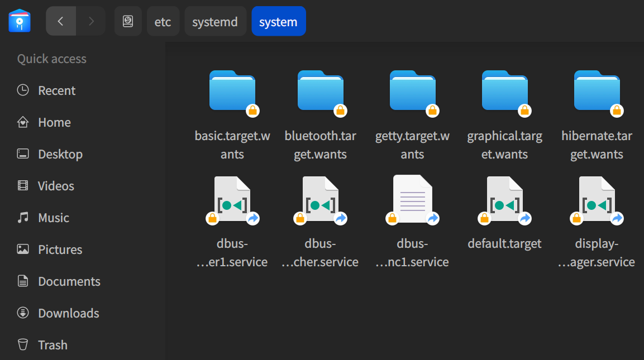644x360 pixels.
Task: Click the display-…ager.service file name
Action: (597, 252)
